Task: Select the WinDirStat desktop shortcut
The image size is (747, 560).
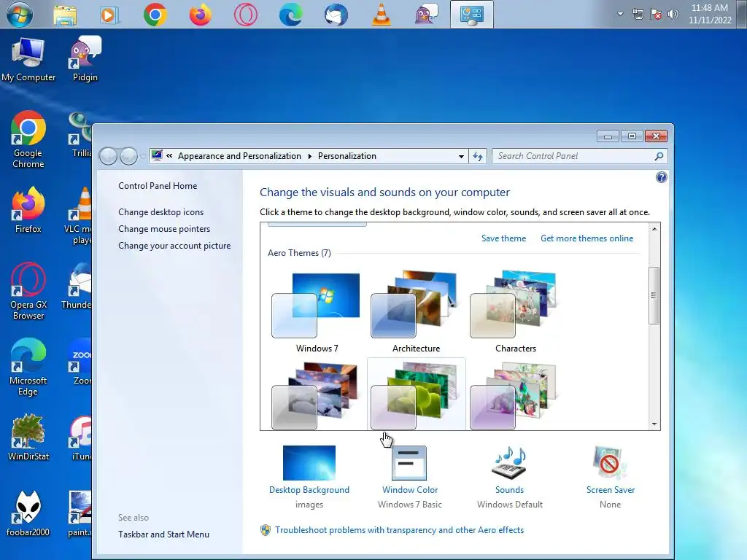Action: [x=28, y=438]
